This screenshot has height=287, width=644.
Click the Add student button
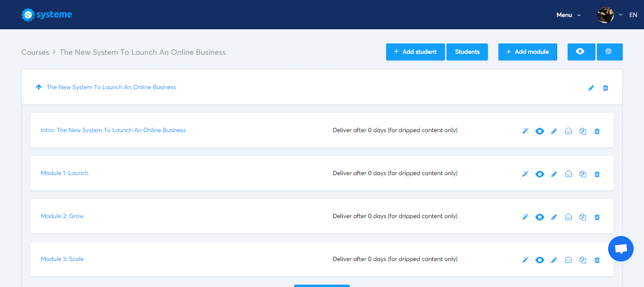coord(415,52)
